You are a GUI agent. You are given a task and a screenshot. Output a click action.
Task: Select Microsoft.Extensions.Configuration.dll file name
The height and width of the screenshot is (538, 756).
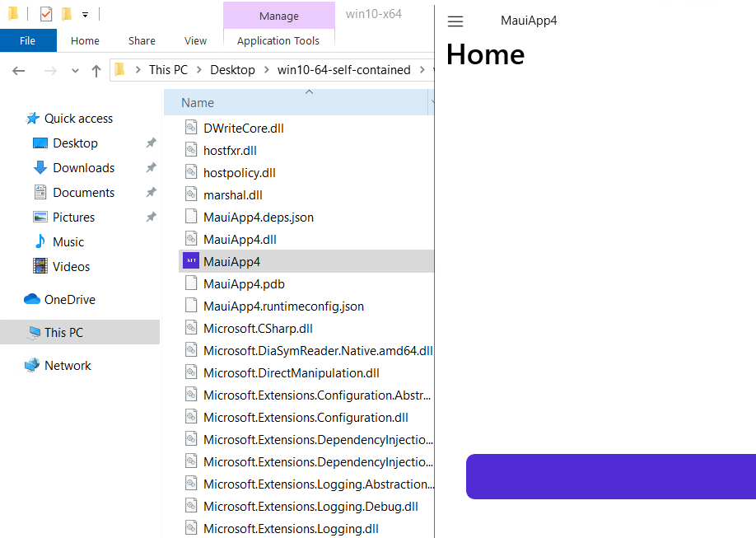point(306,418)
